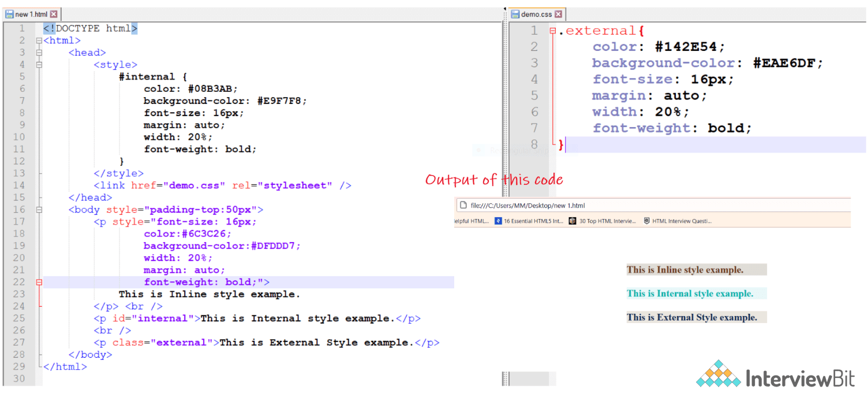The image size is (868, 401).
Task: Click the closing </body> tag on line 28
Action: click(91, 355)
